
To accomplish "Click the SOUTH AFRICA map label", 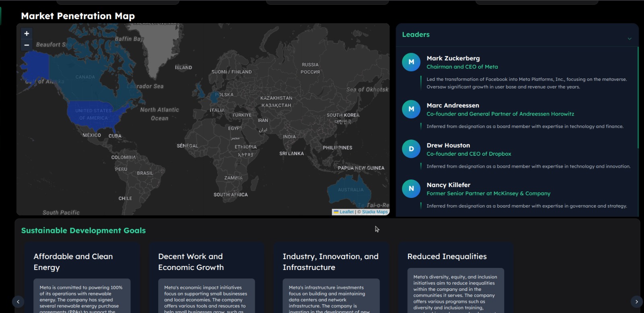I will [231, 195].
